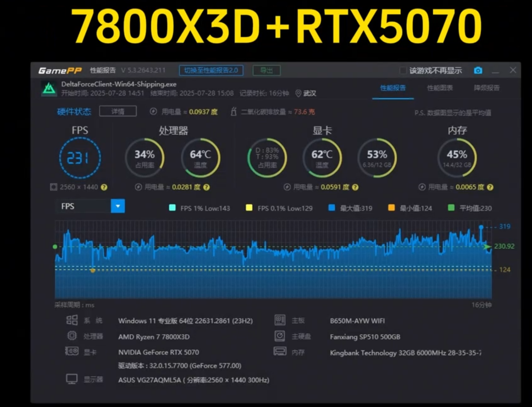Click the 230.92 average value label
Image resolution: width=532 pixels, height=407 pixels.
pos(504,246)
